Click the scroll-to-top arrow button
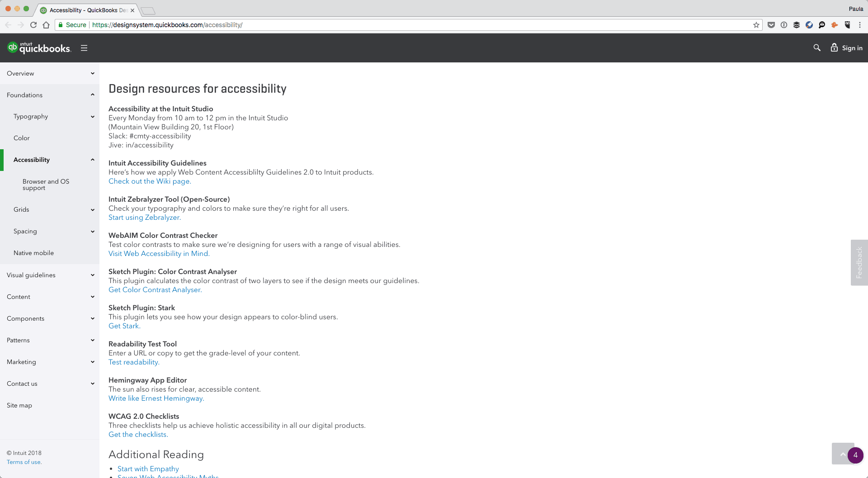Screen dimensions: 868x478 pos(843,454)
